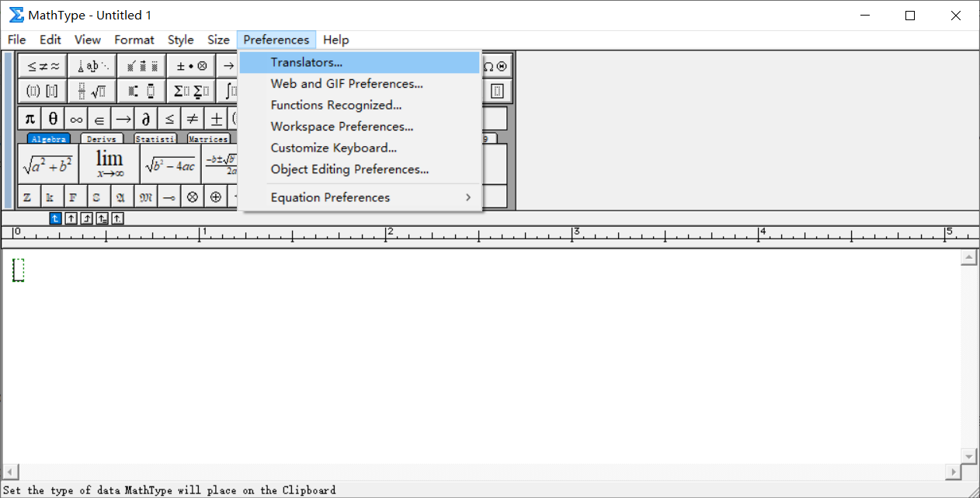Select the decimal-aligned tab stop button
The height and width of the screenshot is (498, 980).
click(117, 218)
